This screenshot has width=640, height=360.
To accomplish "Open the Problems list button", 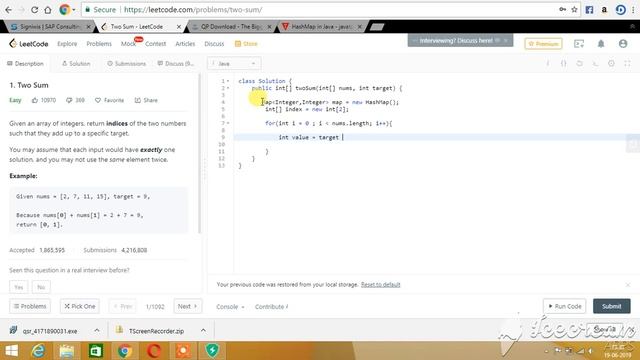I will coord(30,306).
